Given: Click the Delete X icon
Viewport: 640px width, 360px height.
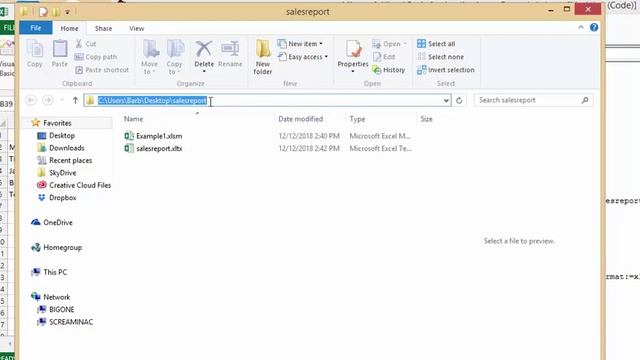Looking at the screenshot, I should pos(204,50).
